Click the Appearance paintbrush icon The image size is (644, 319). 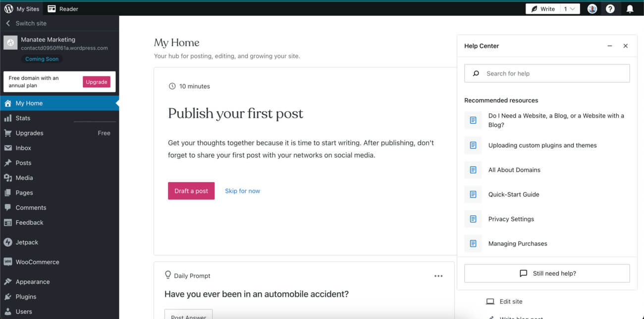click(x=8, y=282)
